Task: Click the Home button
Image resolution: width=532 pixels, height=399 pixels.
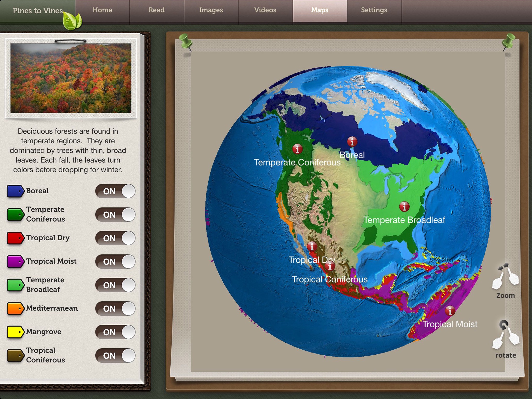Action: (x=102, y=10)
